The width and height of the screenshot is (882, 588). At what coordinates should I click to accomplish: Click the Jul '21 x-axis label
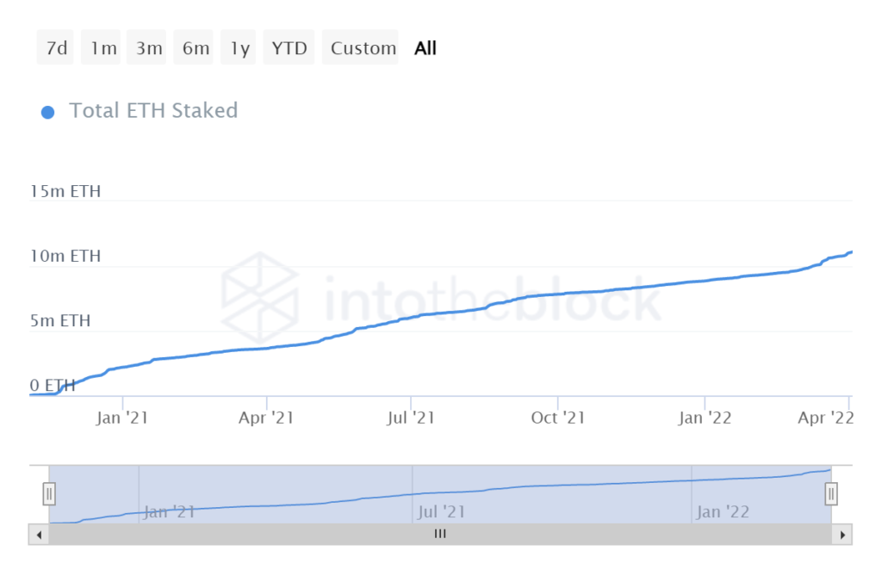(411, 418)
